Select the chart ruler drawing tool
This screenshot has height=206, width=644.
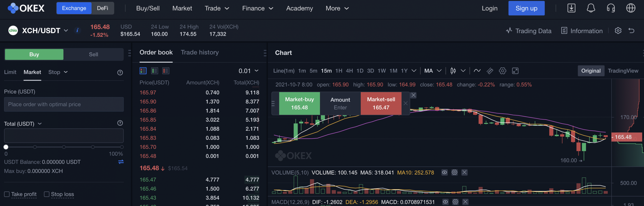490,71
